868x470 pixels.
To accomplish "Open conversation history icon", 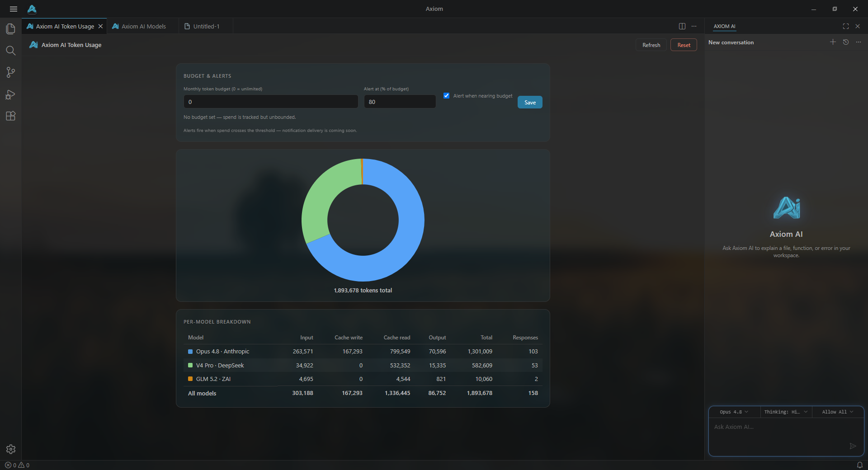I will (x=846, y=42).
